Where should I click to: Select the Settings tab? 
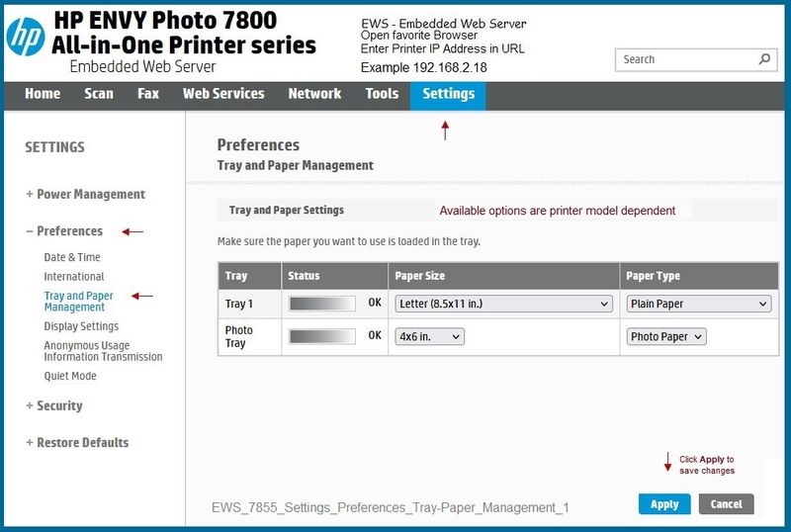coord(448,95)
